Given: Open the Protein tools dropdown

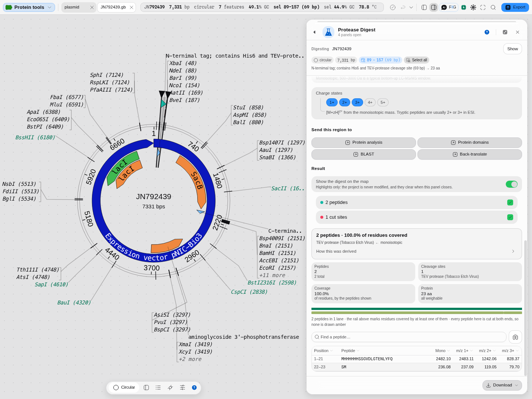Looking at the screenshot, I should [29, 7].
